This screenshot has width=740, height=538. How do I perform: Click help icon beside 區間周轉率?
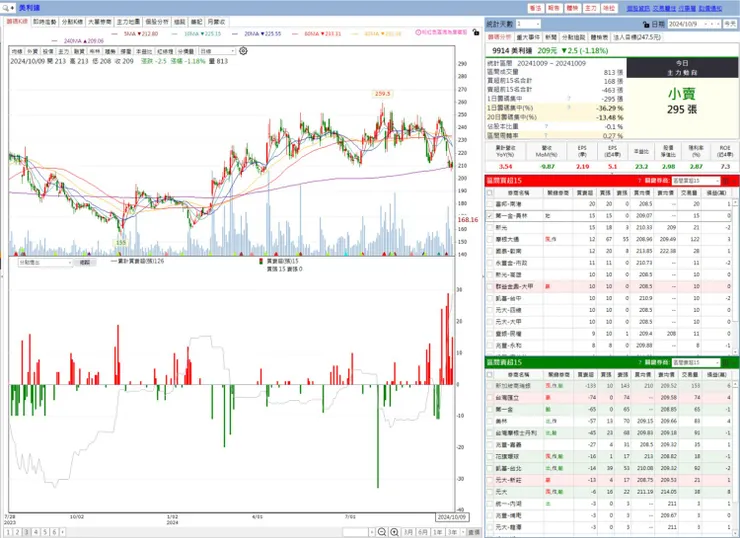click(x=546, y=135)
